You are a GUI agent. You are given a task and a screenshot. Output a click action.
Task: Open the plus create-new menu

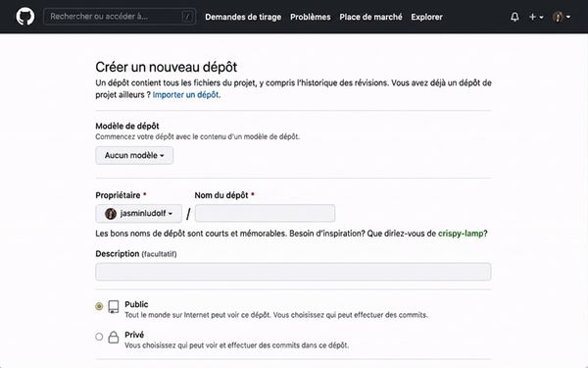(536, 17)
